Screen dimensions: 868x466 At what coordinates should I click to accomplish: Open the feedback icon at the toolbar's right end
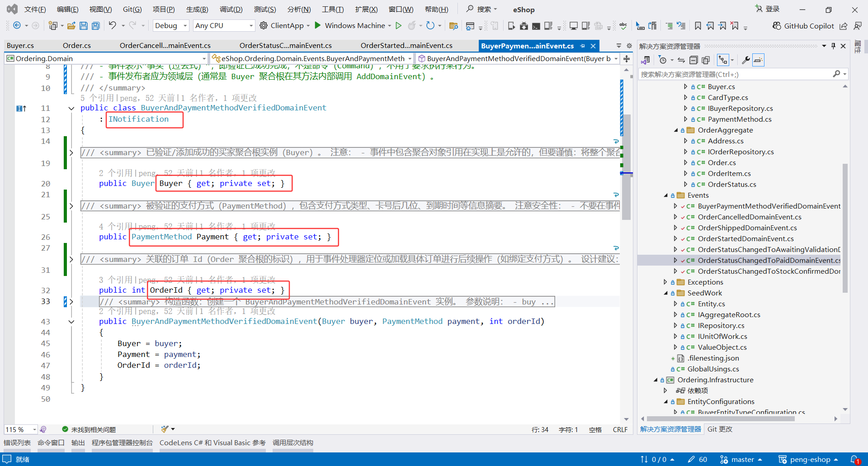click(x=857, y=26)
